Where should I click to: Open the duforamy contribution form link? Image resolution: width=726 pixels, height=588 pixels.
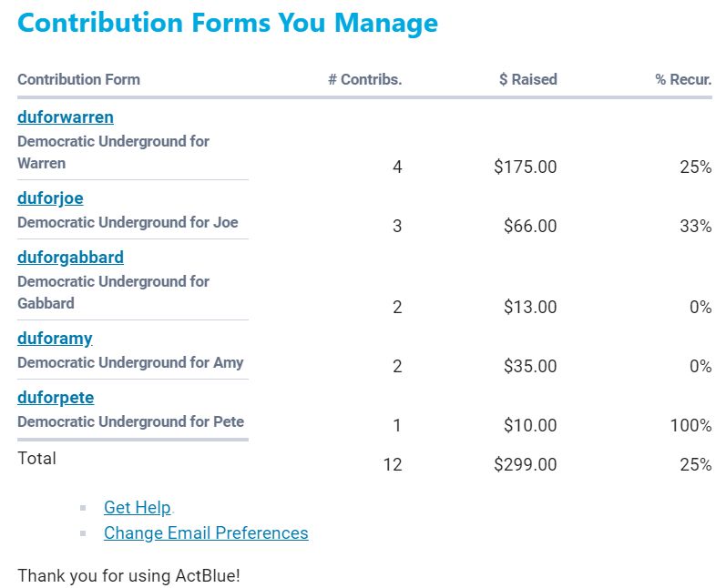pyautogui.click(x=55, y=339)
